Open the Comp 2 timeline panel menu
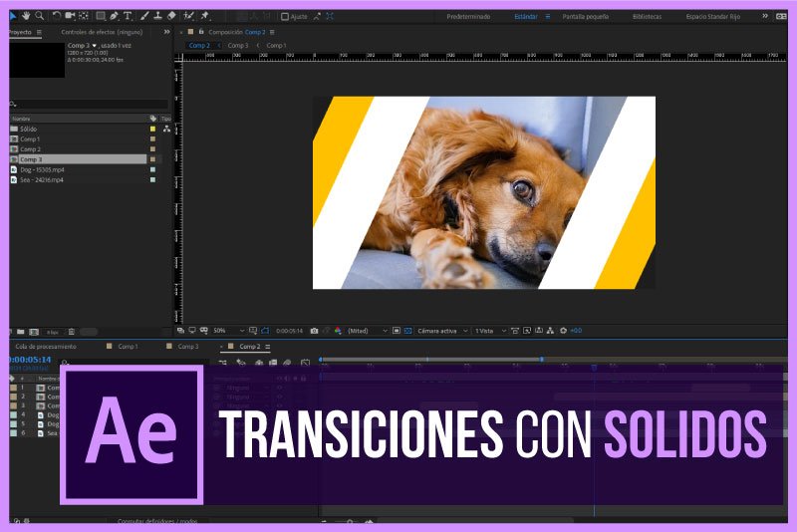 pyautogui.click(x=268, y=347)
